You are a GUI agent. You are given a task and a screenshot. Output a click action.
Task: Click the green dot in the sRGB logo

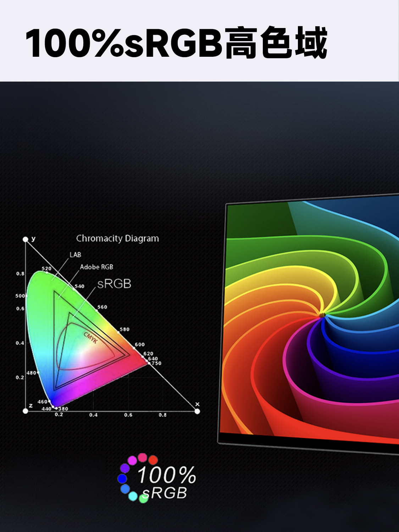tap(143, 499)
